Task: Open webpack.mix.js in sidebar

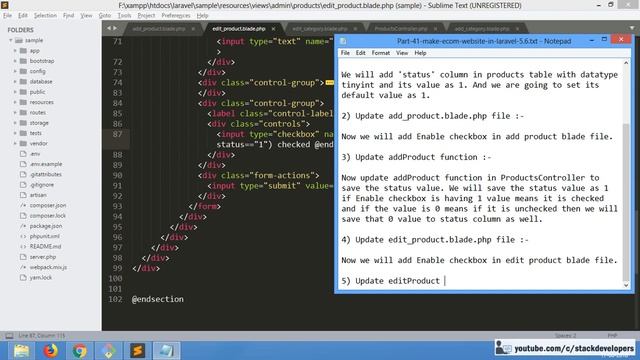Action: point(48,267)
